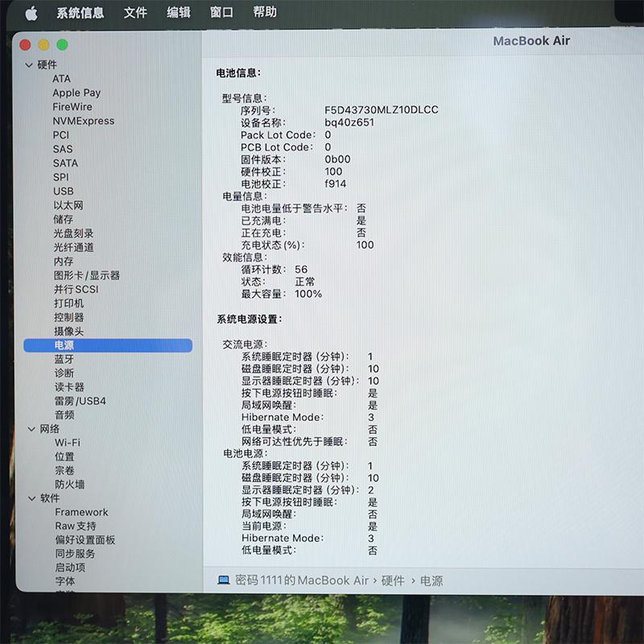The image size is (644, 644).
Task: Open the 窗口 menu
Action: [x=221, y=12]
